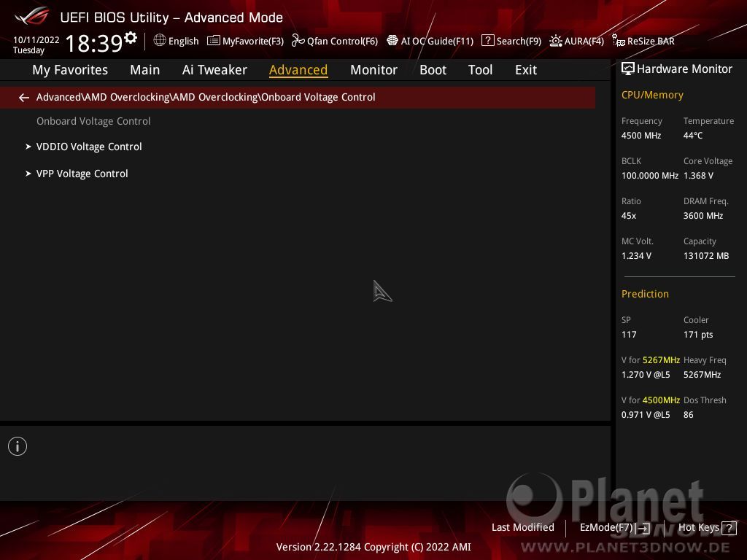Click the SP value 117
The height and width of the screenshot is (560, 747).
(x=628, y=334)
